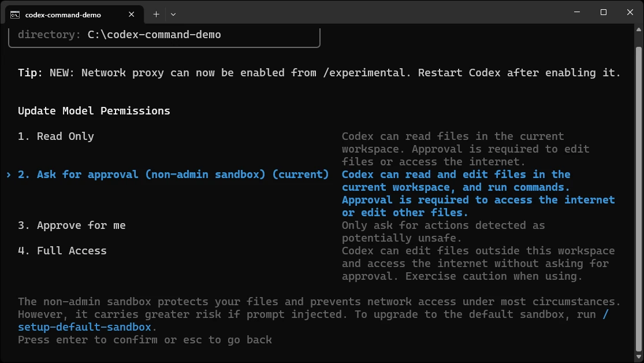Minimize the terminal window
This screenshot has width=644, height=363.
tap(577, 12)
